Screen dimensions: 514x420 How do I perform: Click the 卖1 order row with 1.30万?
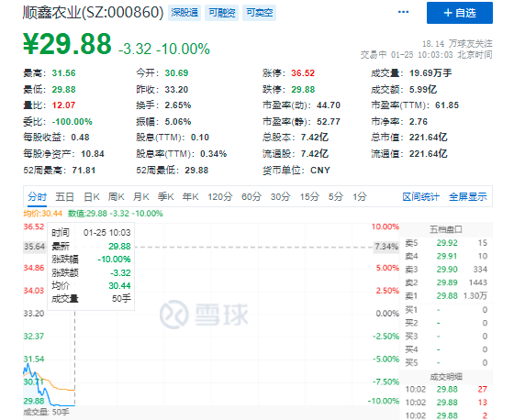(x=446, y=296)
